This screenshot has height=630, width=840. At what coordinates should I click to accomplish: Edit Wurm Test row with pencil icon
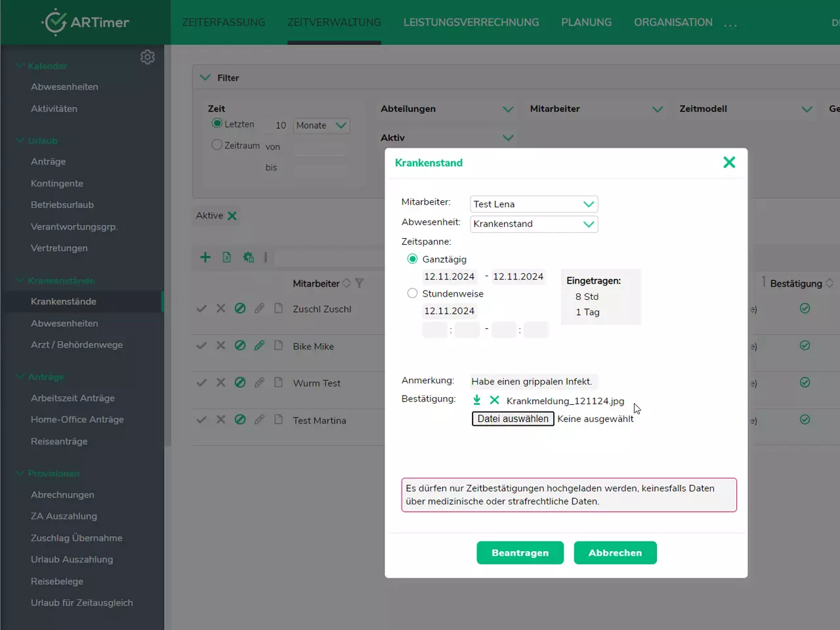(x=259, y=383)
